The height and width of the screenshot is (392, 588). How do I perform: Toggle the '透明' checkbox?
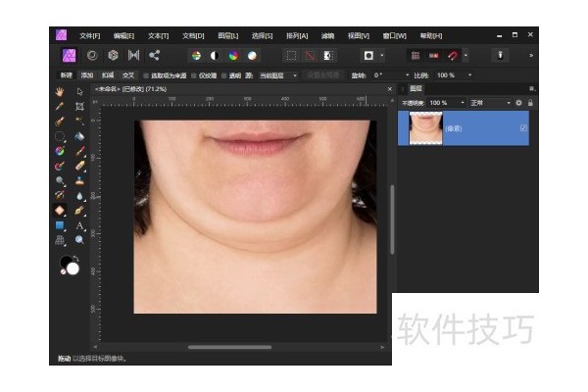click(223, 75)
